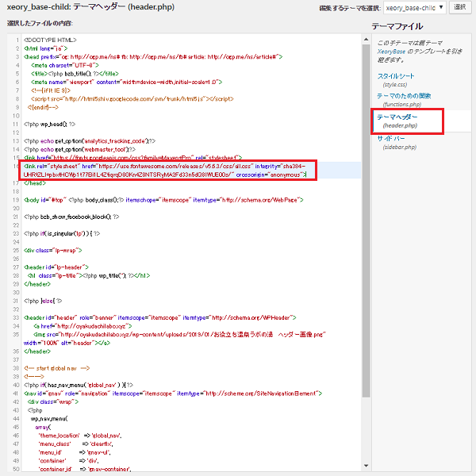Click the bzb_show_facebook_block line
Viewport: 476px width, 476px height.
pyautogui.click(x=71, y=217)
